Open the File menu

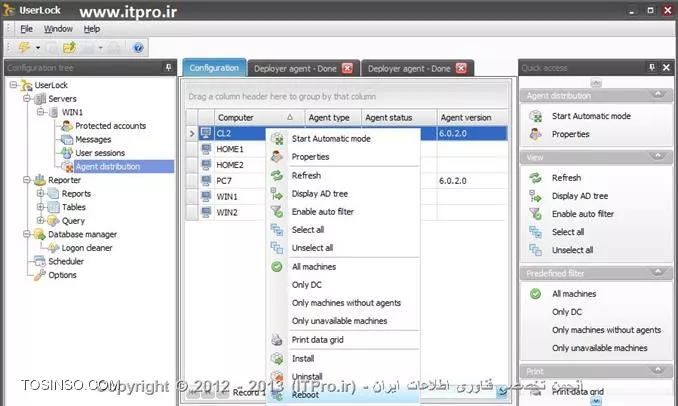(26, 29)
